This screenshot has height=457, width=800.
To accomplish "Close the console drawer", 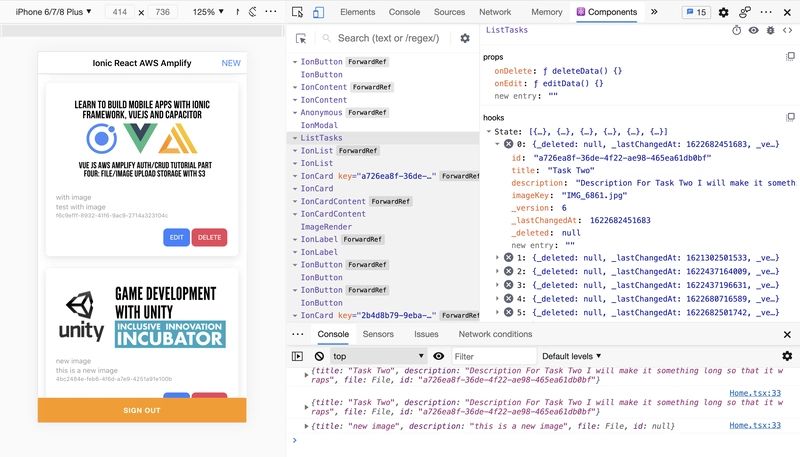I will (x=787, y=335).
